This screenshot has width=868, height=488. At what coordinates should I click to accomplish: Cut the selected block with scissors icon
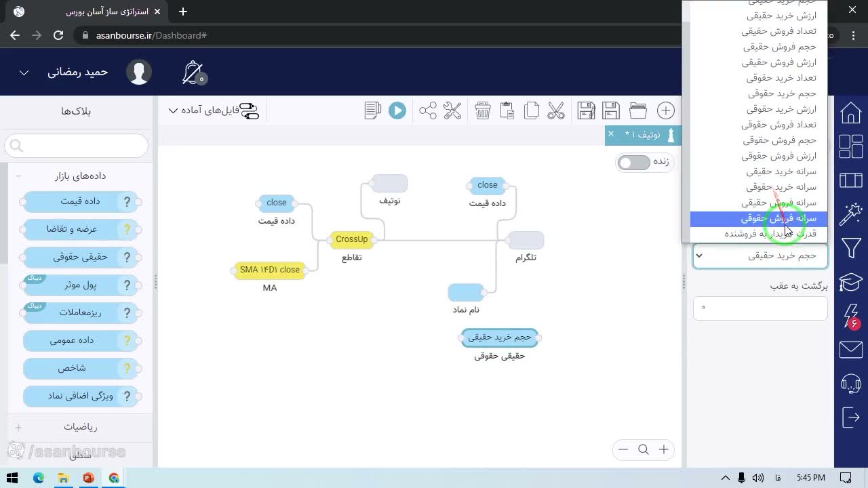pos(556,110)
